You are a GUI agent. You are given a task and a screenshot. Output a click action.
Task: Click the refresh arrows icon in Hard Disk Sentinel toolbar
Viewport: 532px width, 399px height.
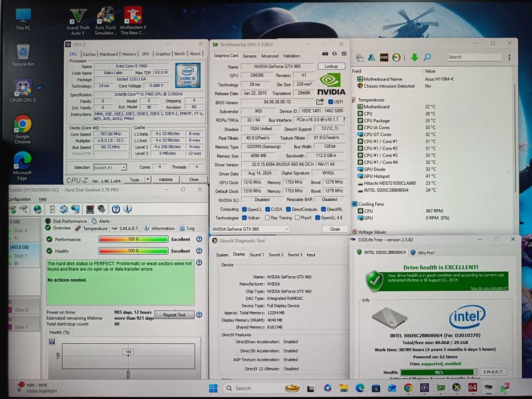coord(63,209)
